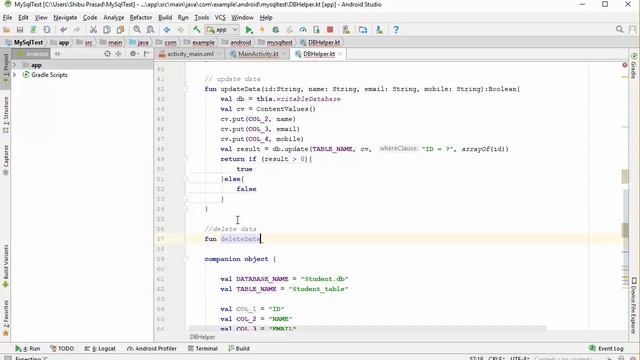This screenshot has height=360, width=640.
Task: Save all using the floppy disk icon
Action: pyautogui.click(x=20, y=30)
